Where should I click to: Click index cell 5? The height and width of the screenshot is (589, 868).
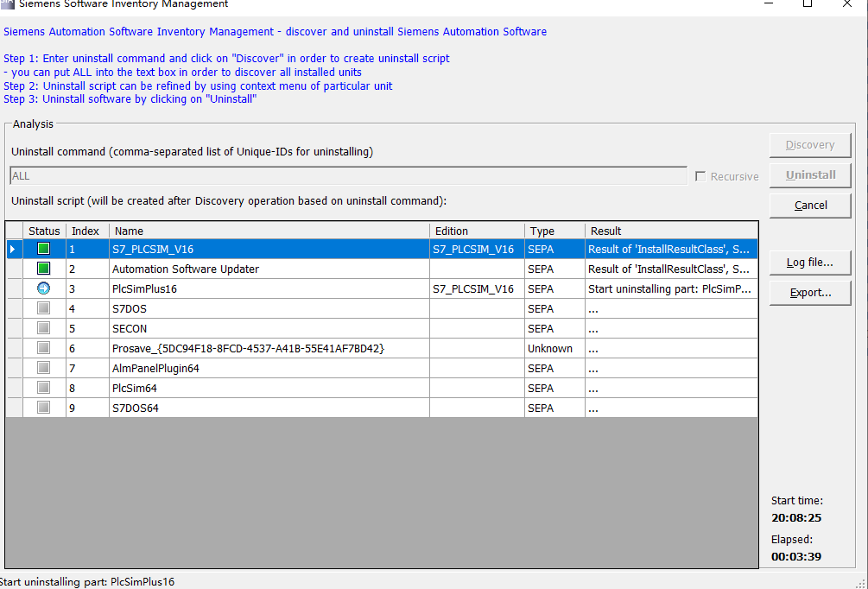(x=87, y=329)
